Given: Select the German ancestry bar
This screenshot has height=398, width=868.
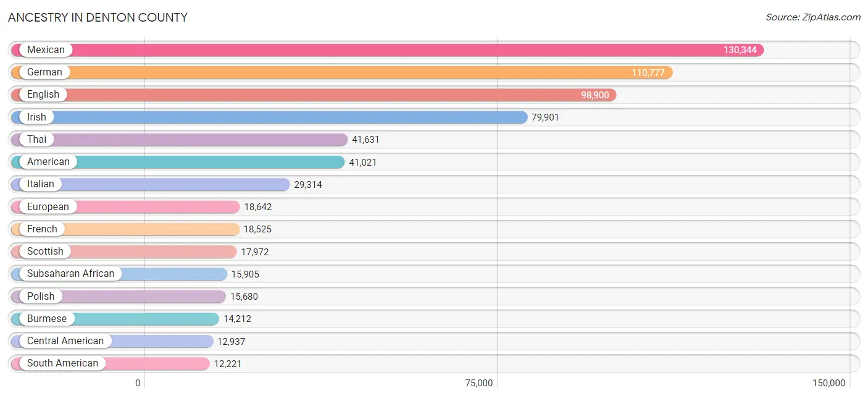Looking at the screenshot, I should click(x=341, y=72).
